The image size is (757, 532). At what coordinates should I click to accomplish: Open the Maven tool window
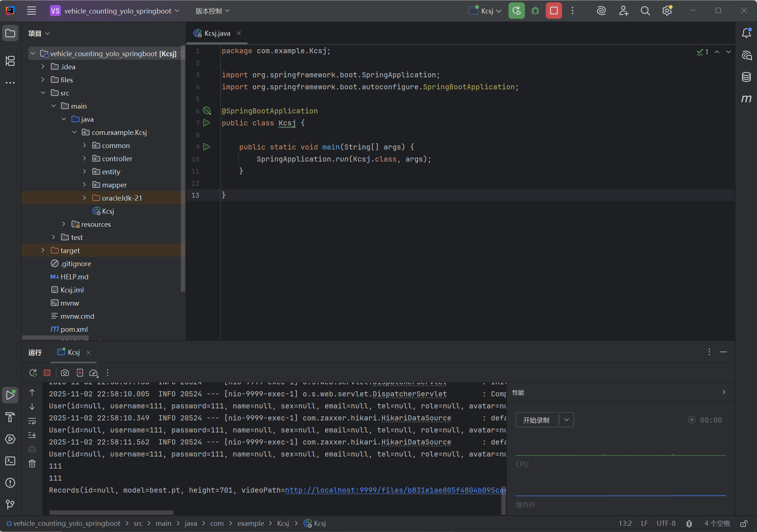(746, 98)
